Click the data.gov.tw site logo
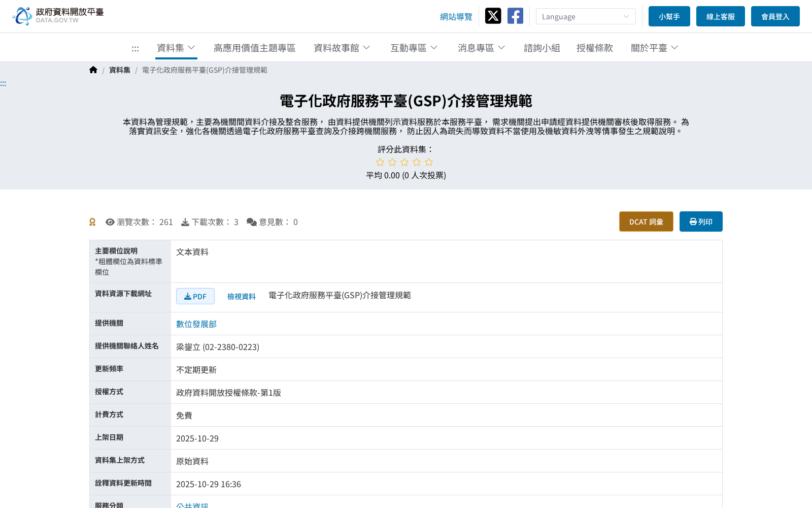Viewport: 812px width, 508px height. pos(58,16)
